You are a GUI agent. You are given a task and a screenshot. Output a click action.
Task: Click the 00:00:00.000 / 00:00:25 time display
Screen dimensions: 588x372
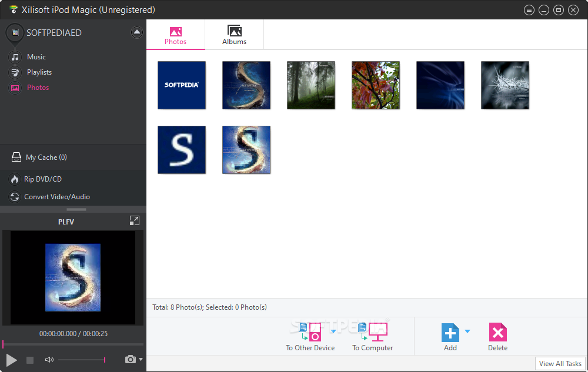[x=73, y=333]
